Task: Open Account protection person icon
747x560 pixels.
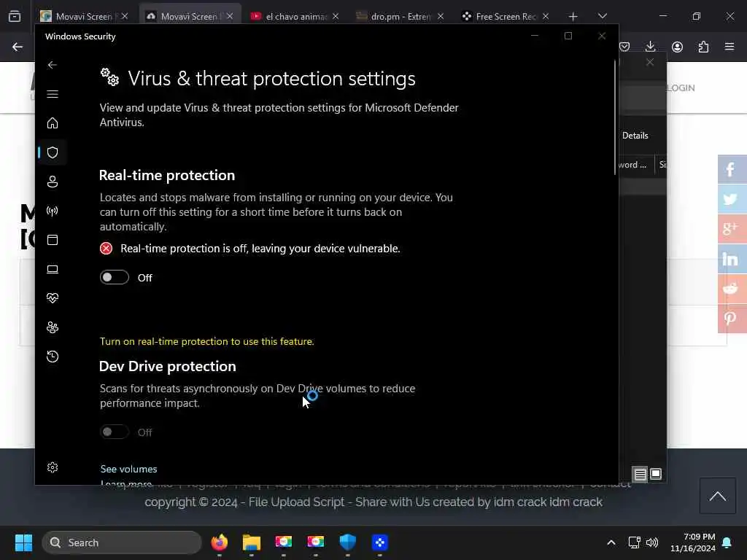Action: 53,182
